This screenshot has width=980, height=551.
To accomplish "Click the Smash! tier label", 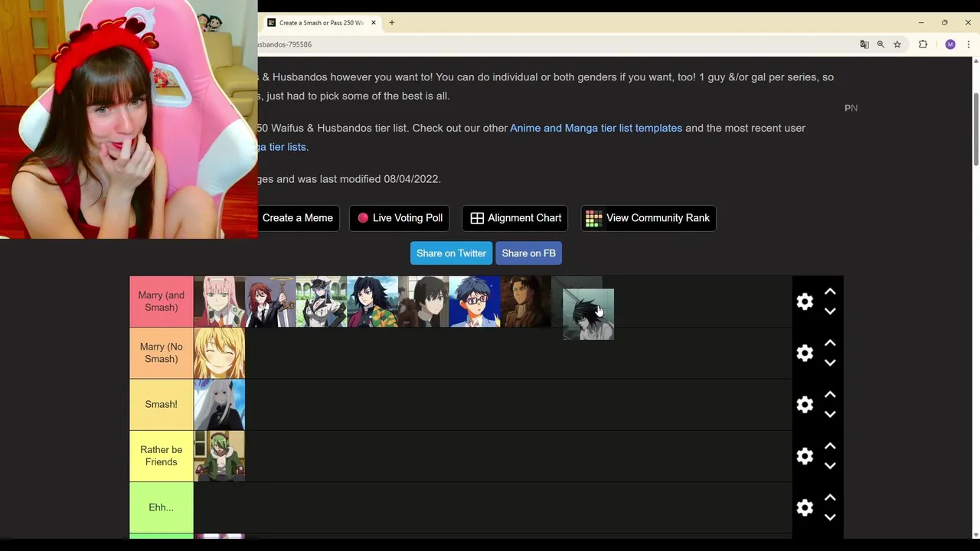I will pos(161,404).
